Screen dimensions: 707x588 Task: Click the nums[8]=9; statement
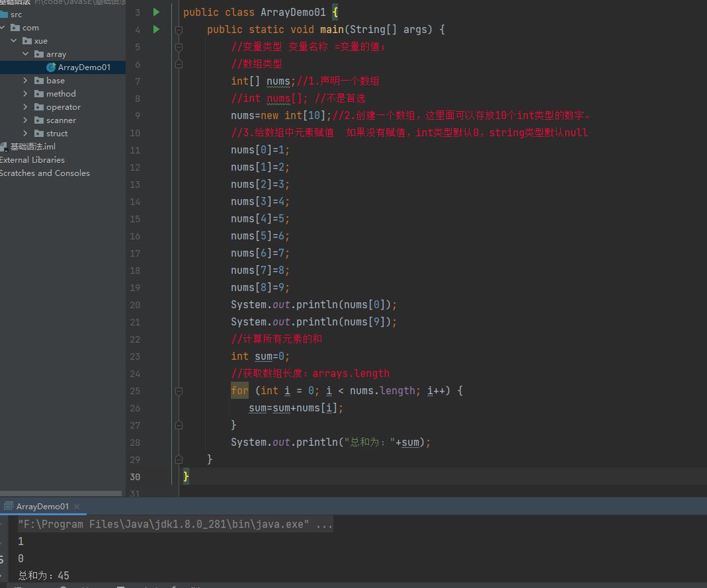coord(260,287)
